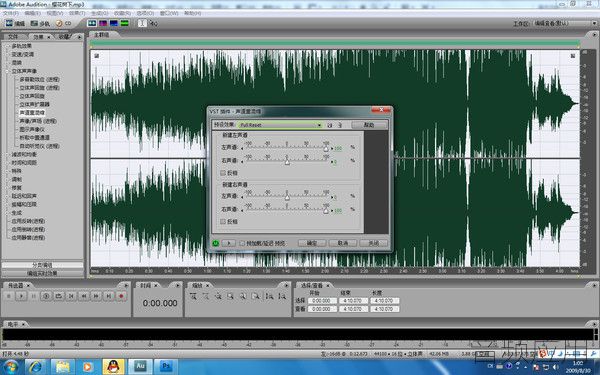Image resolution: width=600 pixels, height=375 pixels.
Task: Toggle the loop playback button
Action: (x=59, y=296)
